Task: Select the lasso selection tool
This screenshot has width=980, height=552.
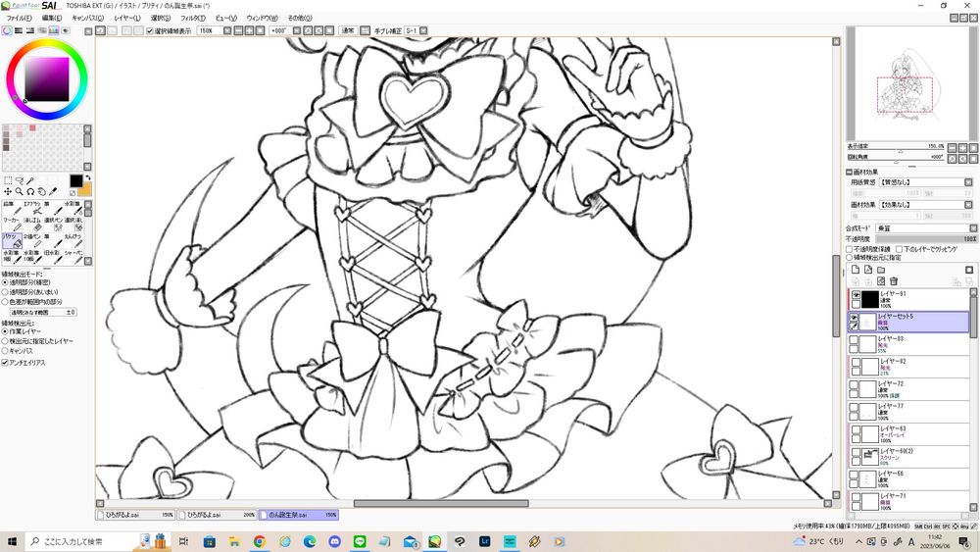Action: 20,180
